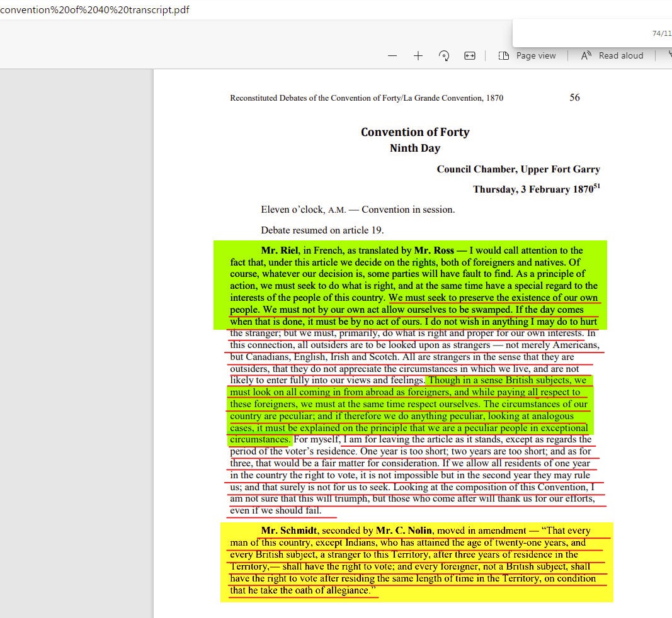Click the bold name 'Mr. Riel'
This screenshot has height=618, width=672.
[x=280, y=250]
